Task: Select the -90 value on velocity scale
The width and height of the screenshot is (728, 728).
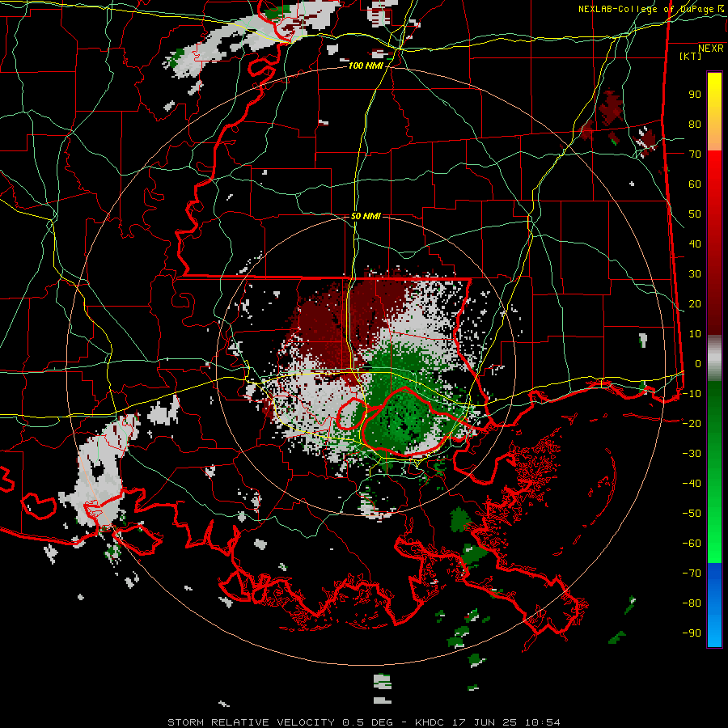Action: 692,633
